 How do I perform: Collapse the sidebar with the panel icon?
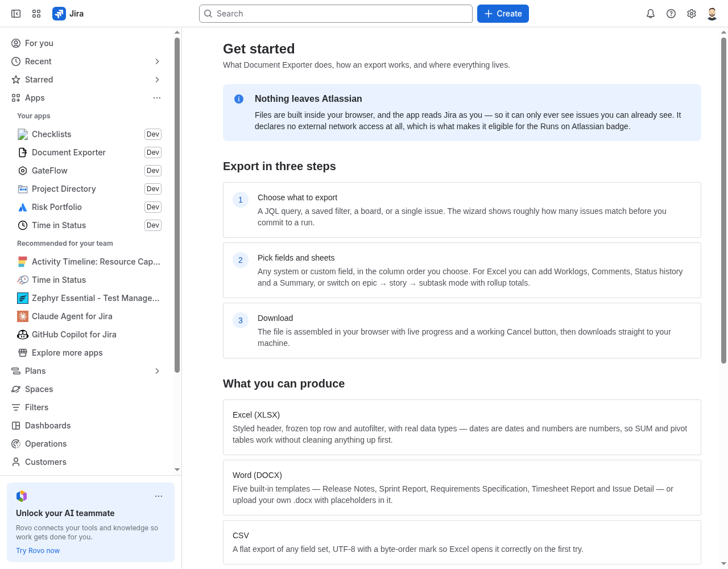(x=16, y=14)
